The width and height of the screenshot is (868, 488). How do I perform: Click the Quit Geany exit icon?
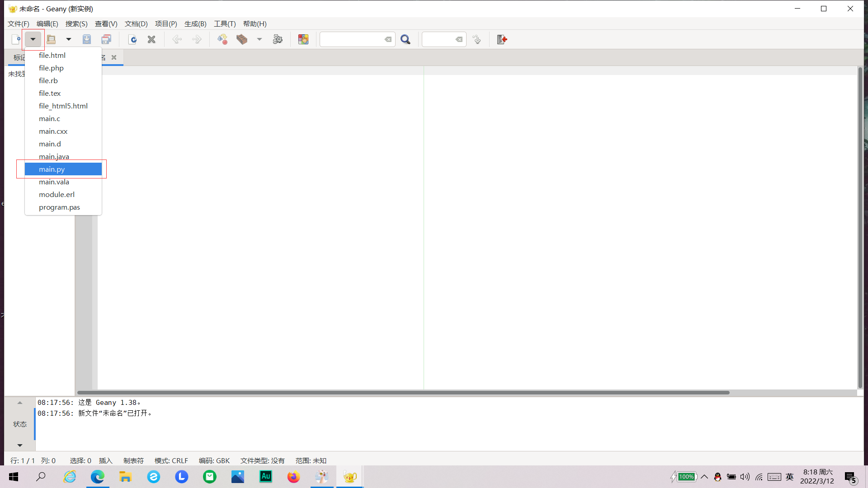[x=502, y=39]
